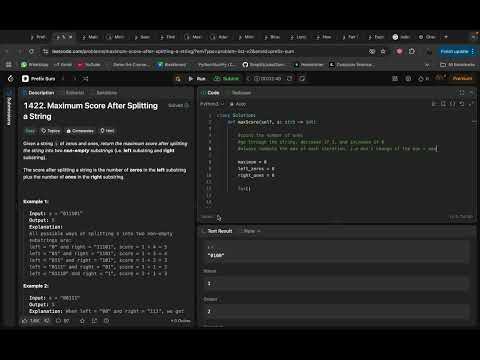Open the Prefix Sum problem list

pyautogui.click(x=39, y=79)
